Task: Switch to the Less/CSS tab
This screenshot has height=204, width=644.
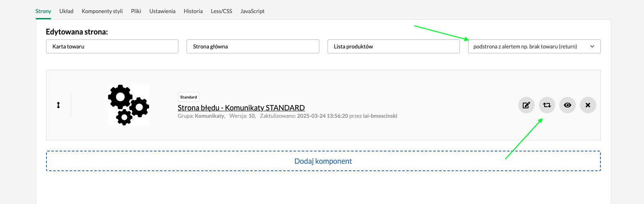Action: [x=222, y=11]
